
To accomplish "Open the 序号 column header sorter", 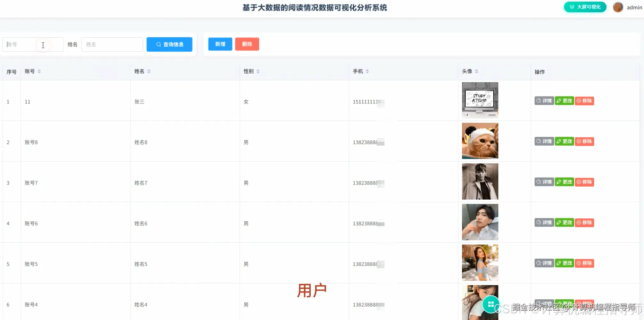I will coord(12,71).
